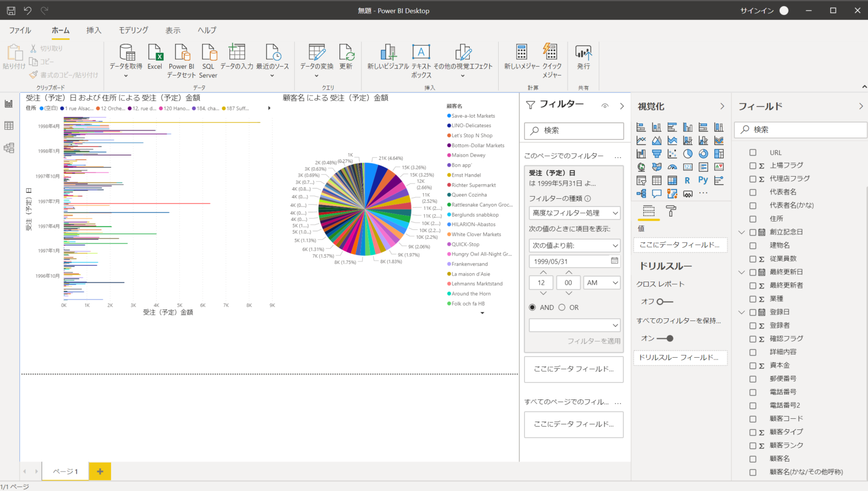This screenshot has height=491, width=868.
Task: Switch to Model view in left sidebar
Action: pos(9,148)
